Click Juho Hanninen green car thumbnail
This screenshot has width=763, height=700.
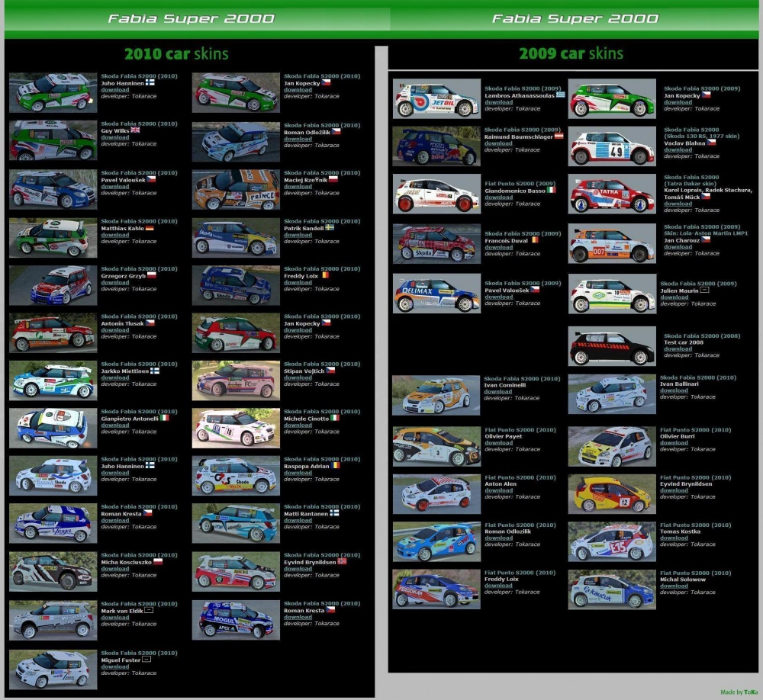[53, 92]
